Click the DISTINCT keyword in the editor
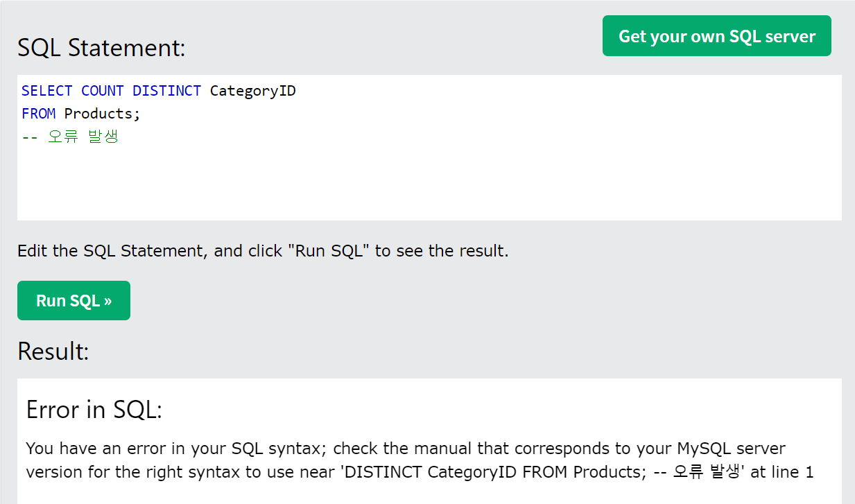Screen dimensions: 855x504 (166, 91)
